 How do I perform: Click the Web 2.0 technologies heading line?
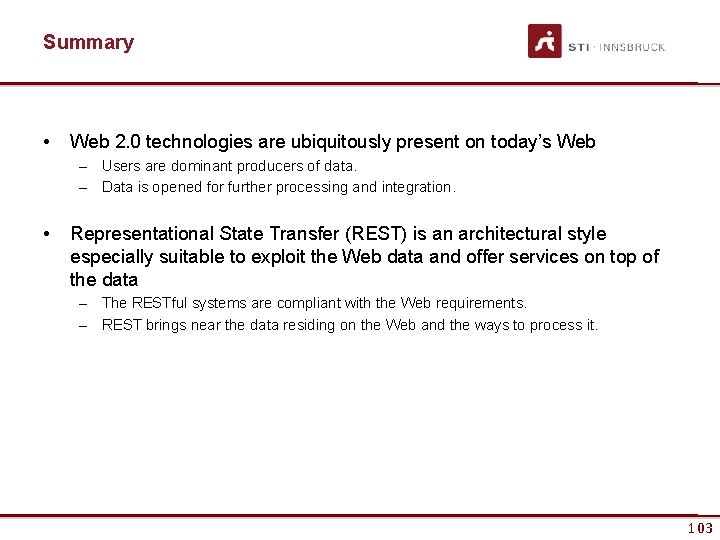(x=332, y=142)
